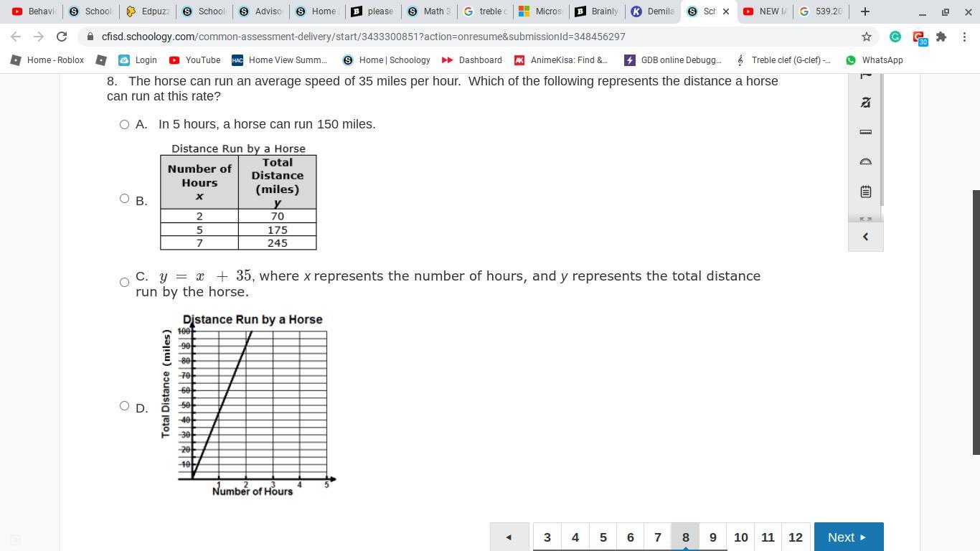This screenshot has width=980, height=551.
Task: Switch to the Advisory Schoology tab
Action: [262, 11]
